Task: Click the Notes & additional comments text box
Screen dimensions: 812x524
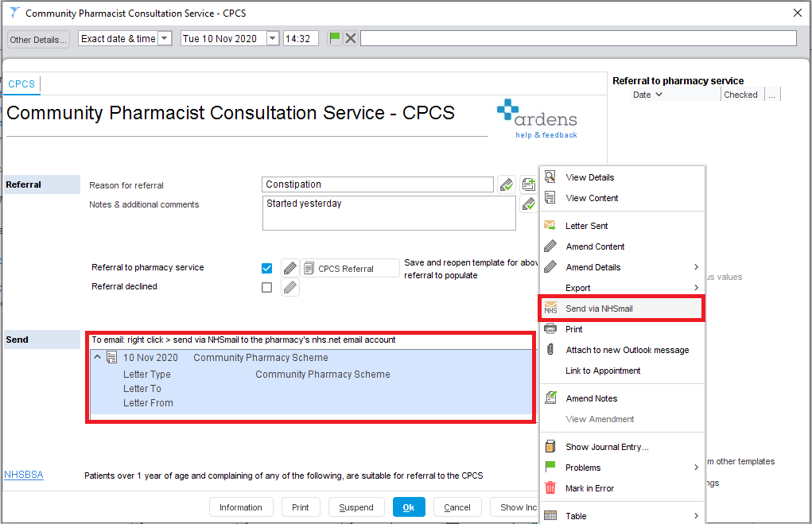Action: pos(389,213)
